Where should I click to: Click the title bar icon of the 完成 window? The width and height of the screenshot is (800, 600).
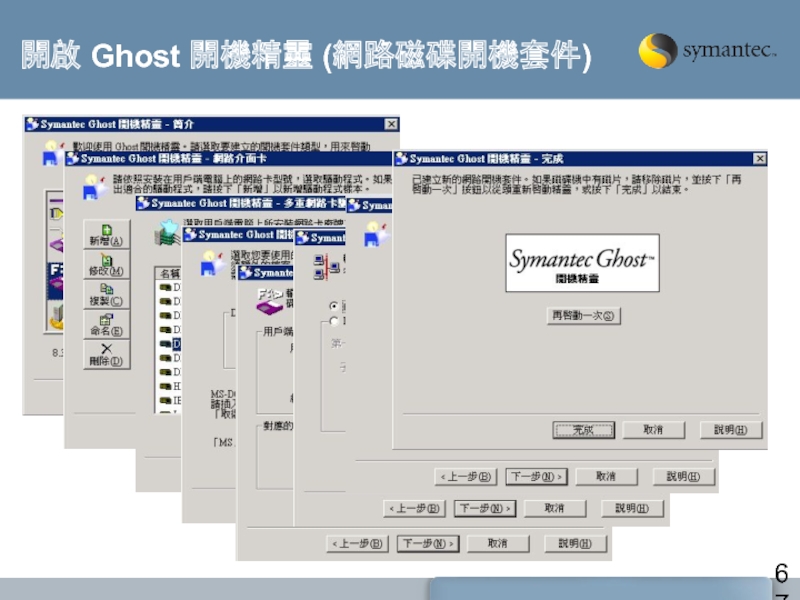pos(402,159)
